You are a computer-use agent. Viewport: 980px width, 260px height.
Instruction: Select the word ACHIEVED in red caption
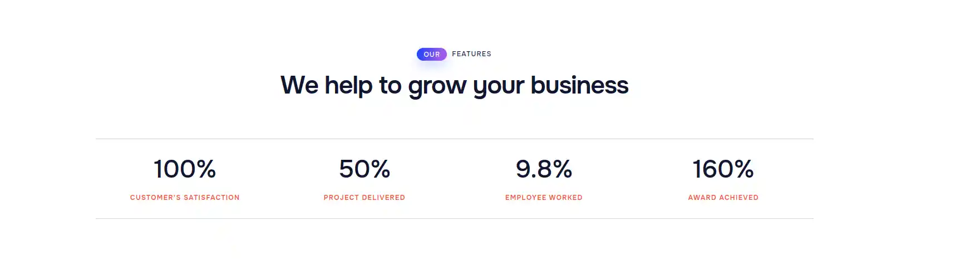coord(739,198)
